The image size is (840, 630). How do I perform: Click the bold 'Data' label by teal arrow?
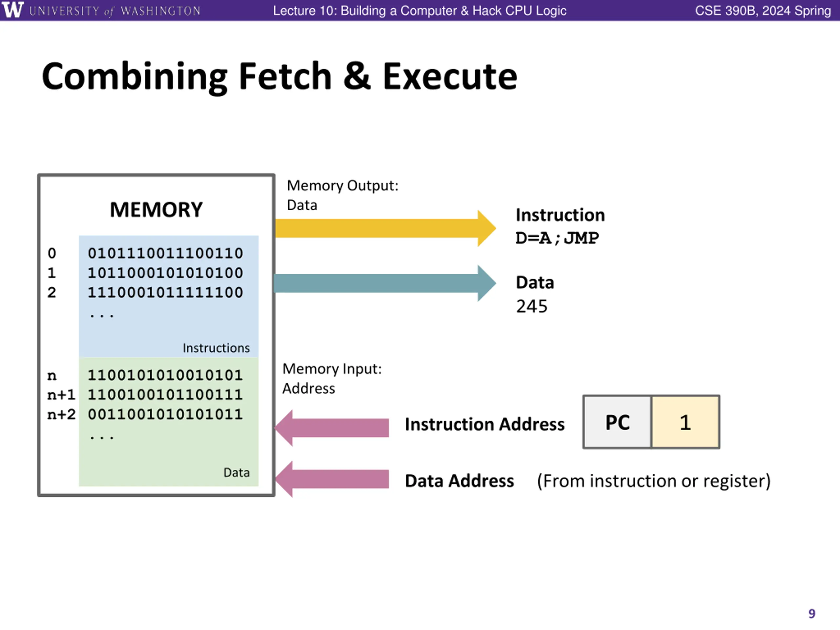pyautogui.click(x=535, y=283)
